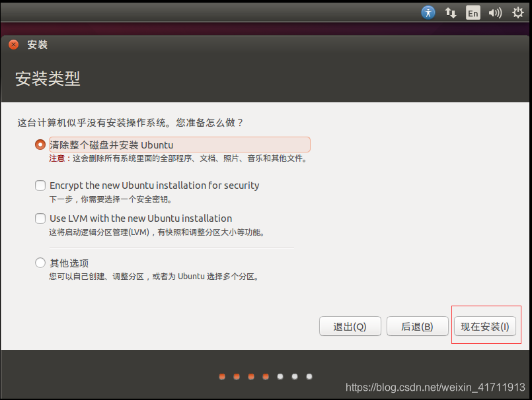Click the 现在安装(I) button
The image size is (532, 400).
(x=485, y=327)
